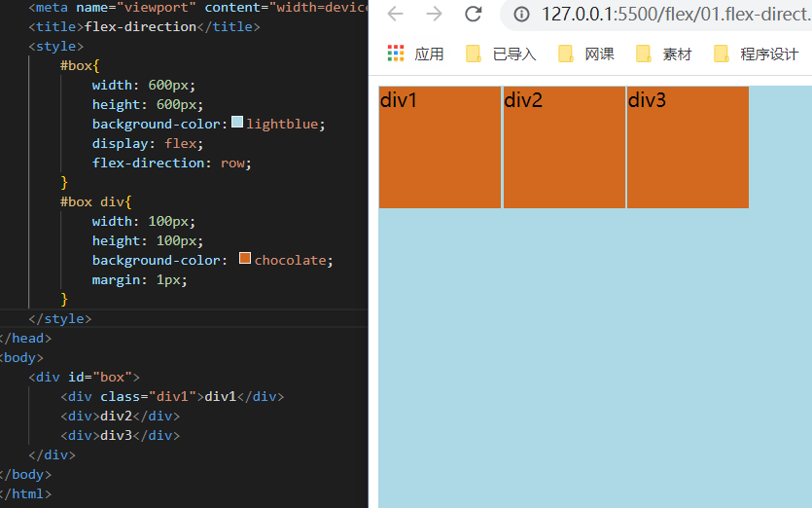This screenshot has width=812, height=508.
Task: Click the closing </head> tag
Action: tap(26, 339)
